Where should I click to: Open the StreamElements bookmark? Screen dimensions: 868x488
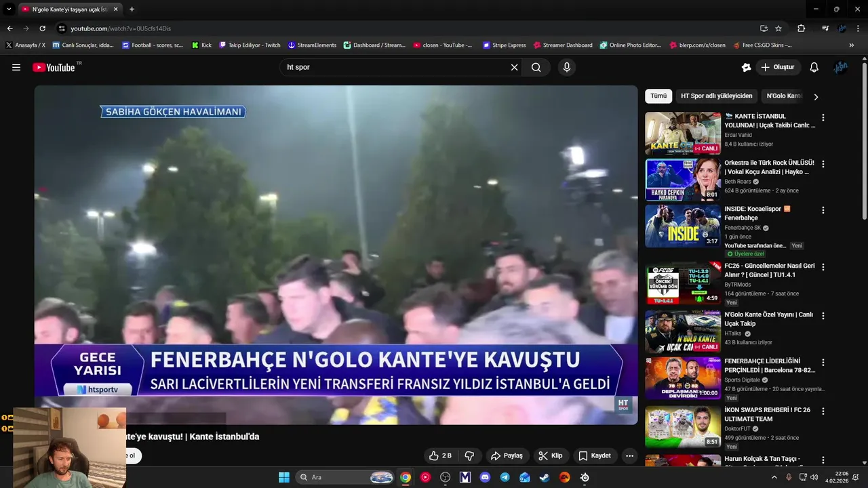(312, 45)
